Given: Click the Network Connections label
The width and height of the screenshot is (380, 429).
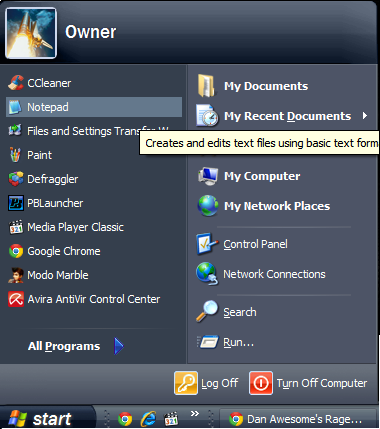Looking at the screenshot, I should point(274,274).
